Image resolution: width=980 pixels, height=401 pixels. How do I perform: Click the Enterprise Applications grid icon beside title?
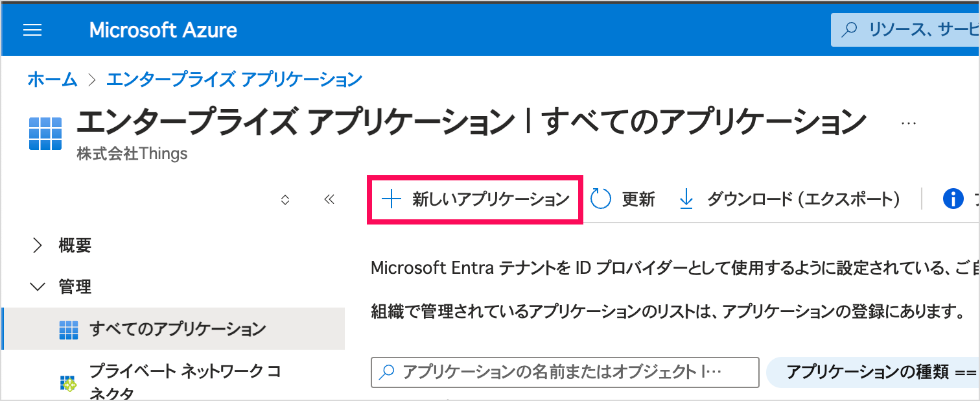[45, 134]
